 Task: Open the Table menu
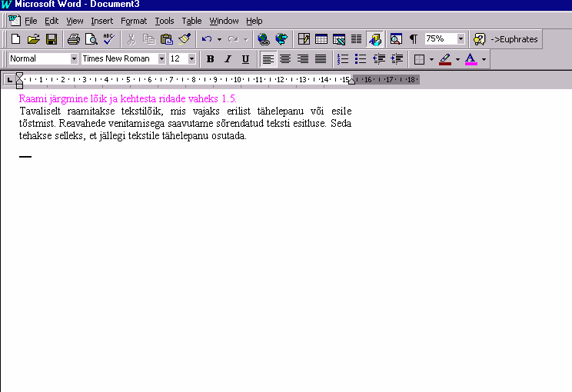[191, 21]
